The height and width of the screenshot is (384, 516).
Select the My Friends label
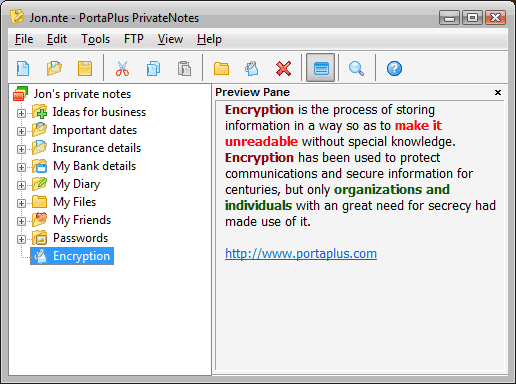(x=82, y=220)
